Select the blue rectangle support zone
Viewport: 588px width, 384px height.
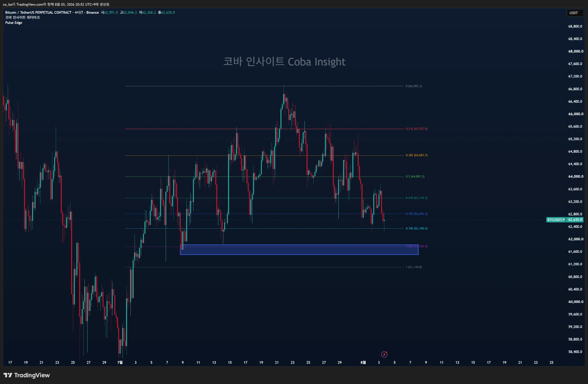(299, 250)
